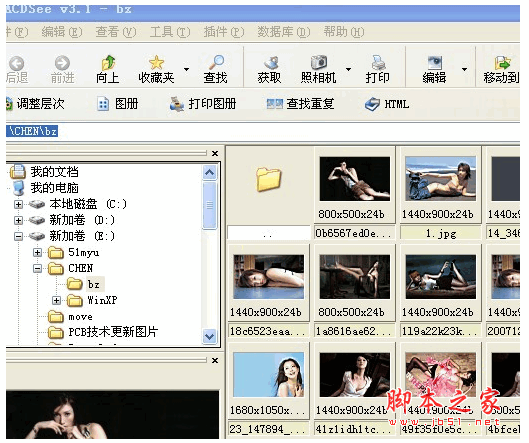Image resolution: width=529 pixels, height=443 pixels.
Task: Select the 18c6523eaa... thumbnail
Action: coord(269,277)
